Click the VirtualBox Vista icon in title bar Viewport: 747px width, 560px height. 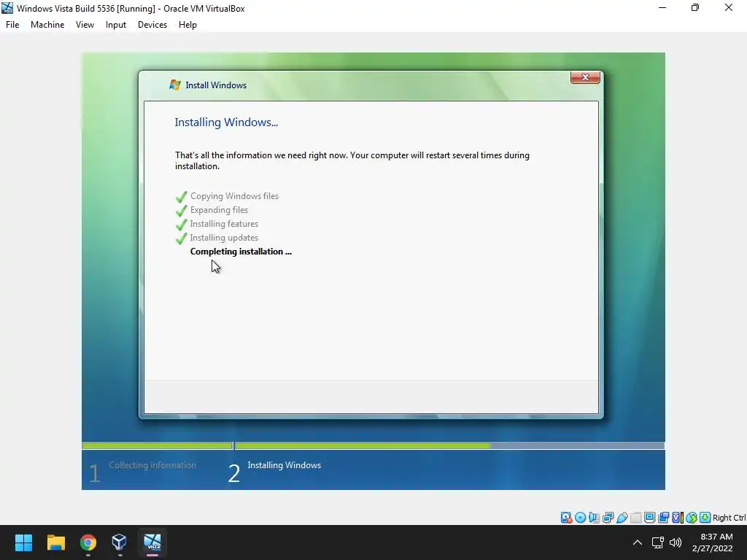(7, 8)
